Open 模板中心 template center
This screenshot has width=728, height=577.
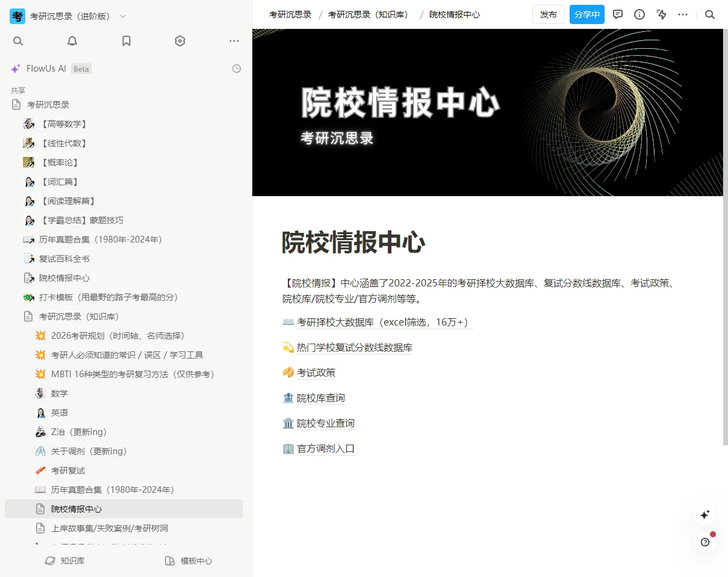click(x=188, y=561)
